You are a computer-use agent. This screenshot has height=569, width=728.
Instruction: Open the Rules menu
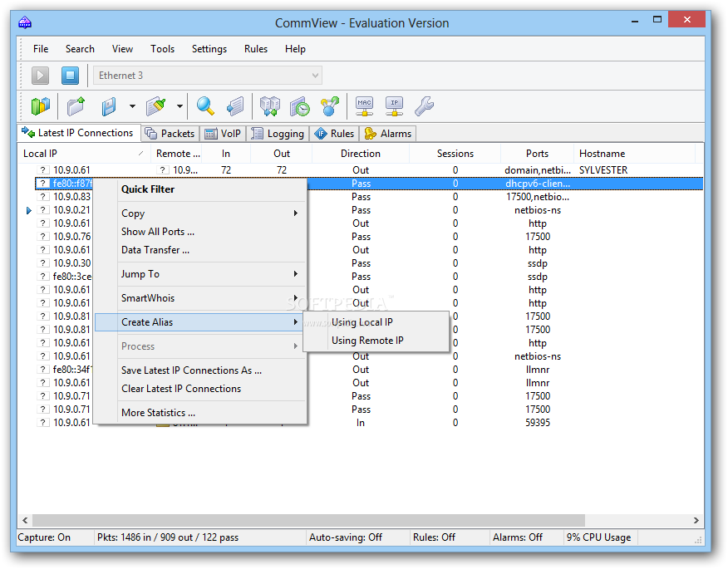coord(256,49)
